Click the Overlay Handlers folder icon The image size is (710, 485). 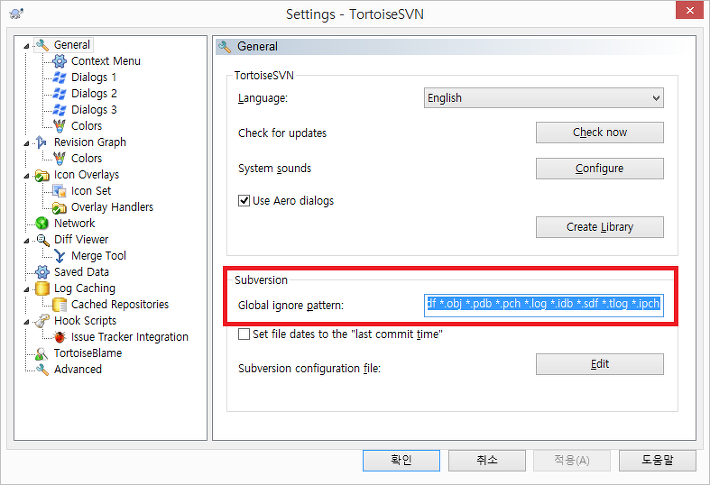(x=59, y=207)
